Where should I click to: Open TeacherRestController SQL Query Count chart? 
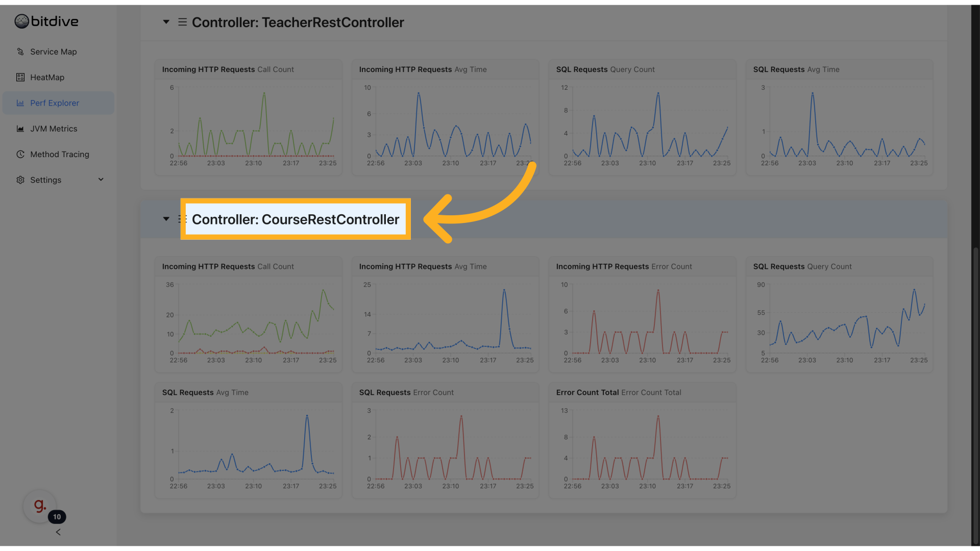643,117
